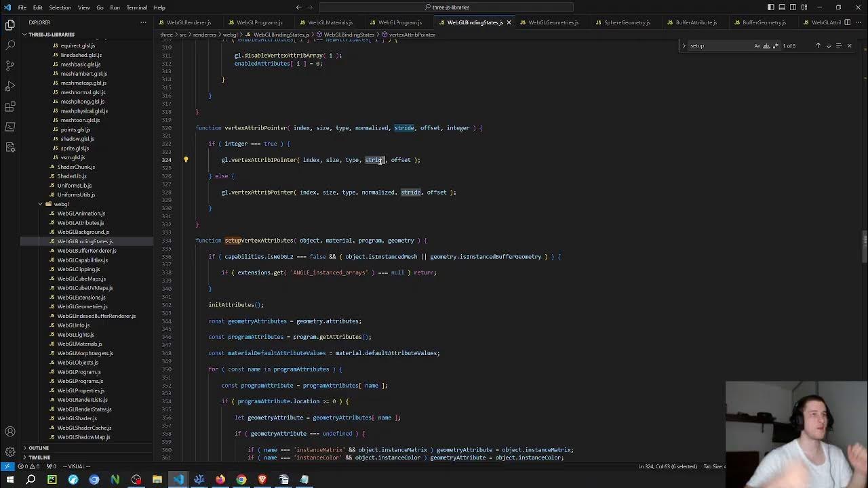Screen dimensions: 868x488
Task: Open the Search view in activity bar
Action: 10,45
